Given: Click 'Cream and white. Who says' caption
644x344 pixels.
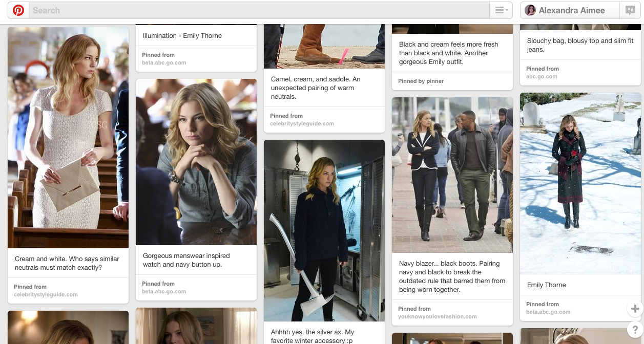Looking at the screenshot, I should coord(67,263).
